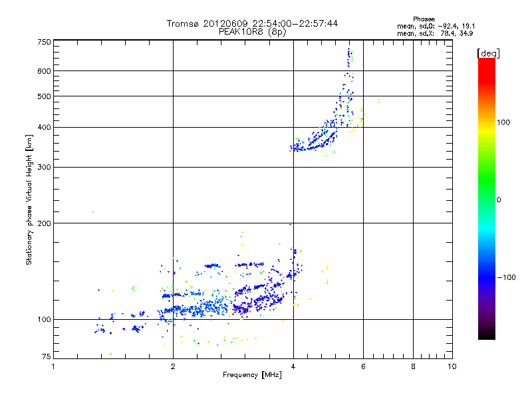This screenshot has width=532, height=399.
Task: Click the 'mean, sd,X: 78.4, 34.9' line
Action: (x=435, y=33)
